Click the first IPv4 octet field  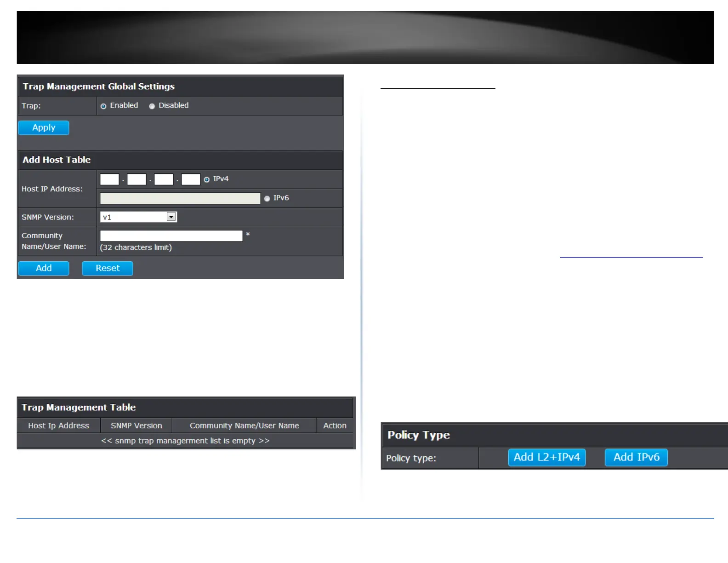pyautogui.click(x=109, y=179)
